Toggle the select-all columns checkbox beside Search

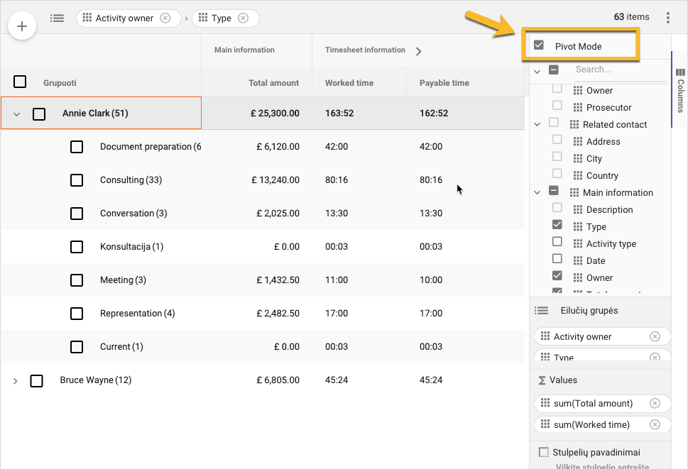coord(554,69)
